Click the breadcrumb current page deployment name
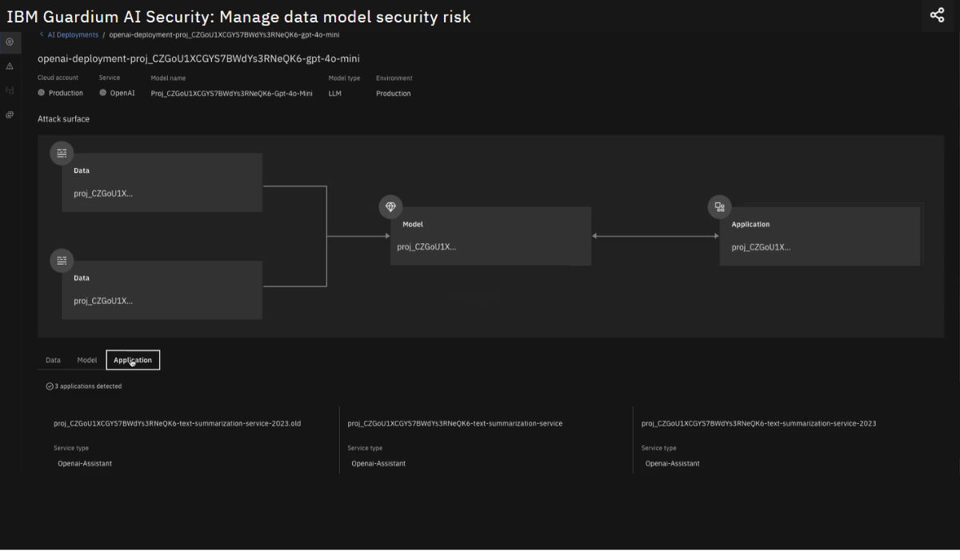Screen dimensions: 960x560 (224, 34)
